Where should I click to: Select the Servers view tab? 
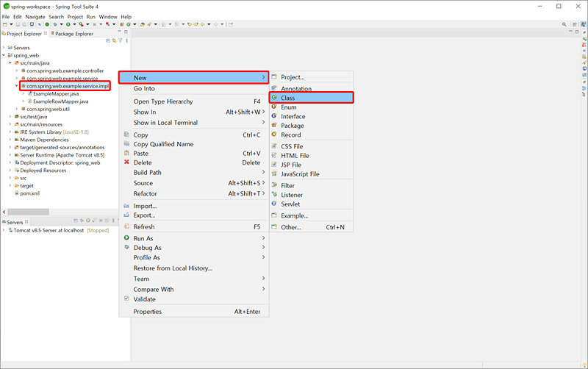coord(15,222)
